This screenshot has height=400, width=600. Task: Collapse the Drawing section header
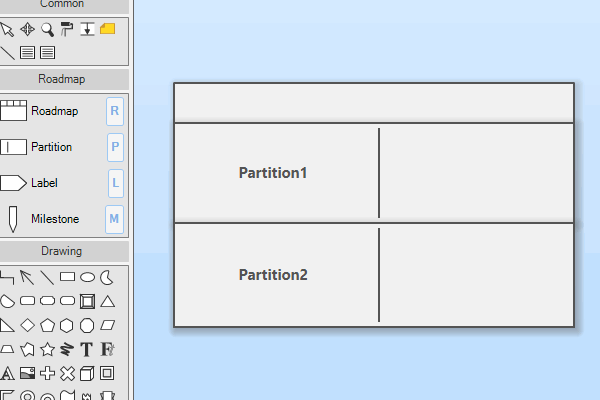tap(64, 251)
